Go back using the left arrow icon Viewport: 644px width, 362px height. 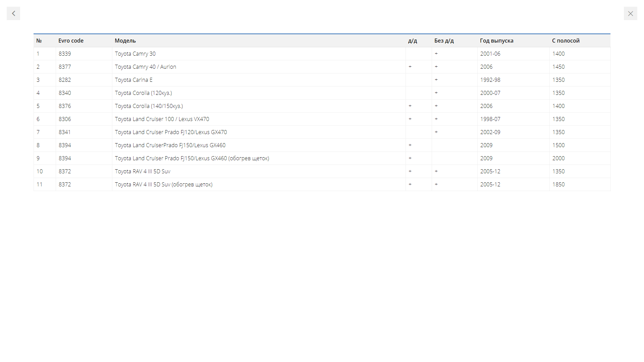(x=13, y=13)
